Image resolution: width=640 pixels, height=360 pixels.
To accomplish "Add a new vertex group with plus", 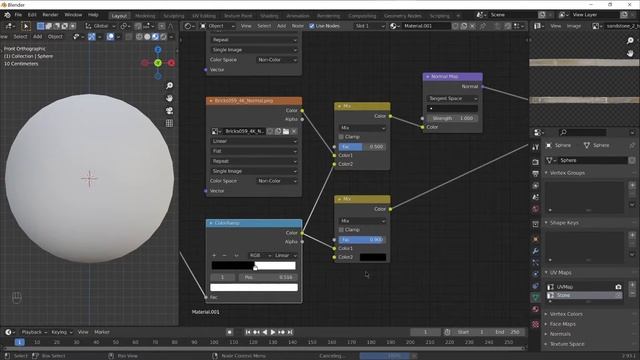I will click(x=632, y=185).
